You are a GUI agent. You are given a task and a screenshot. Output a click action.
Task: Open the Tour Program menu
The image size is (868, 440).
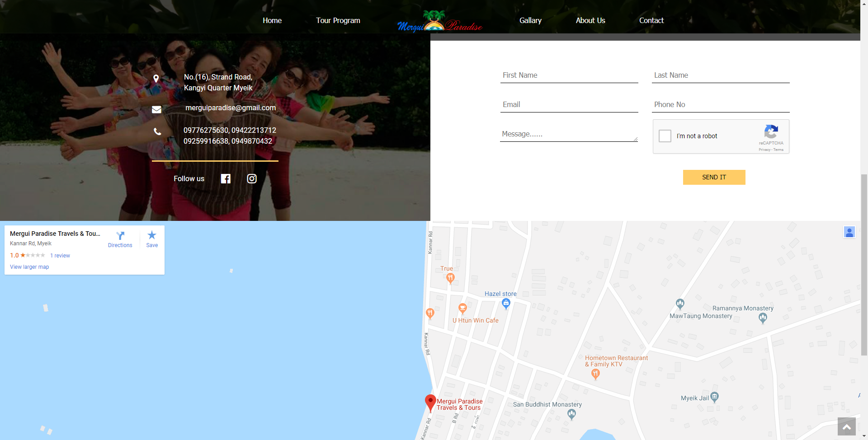[338, 20]
